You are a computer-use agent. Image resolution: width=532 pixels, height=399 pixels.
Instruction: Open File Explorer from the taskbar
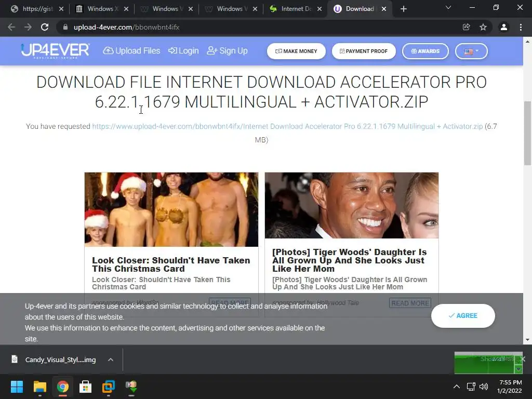39,387
